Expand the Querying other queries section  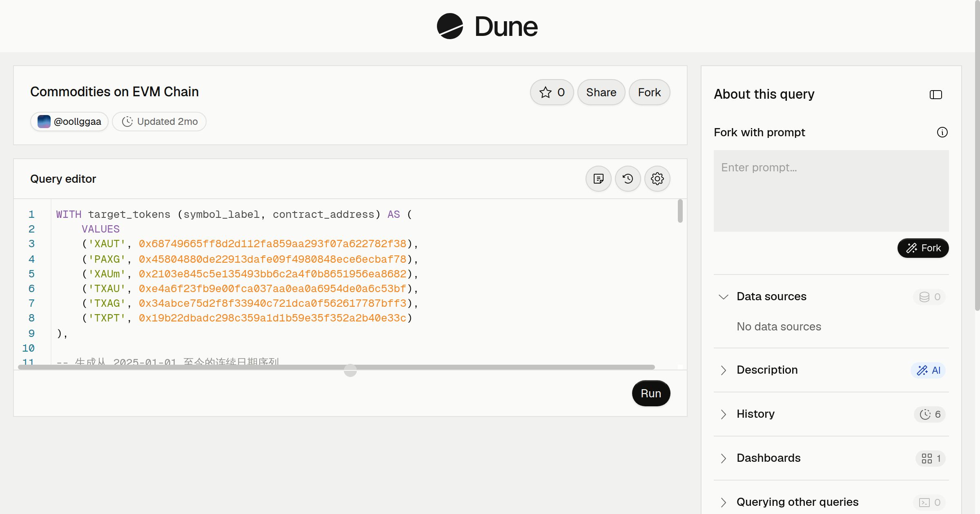click(724, 502)
